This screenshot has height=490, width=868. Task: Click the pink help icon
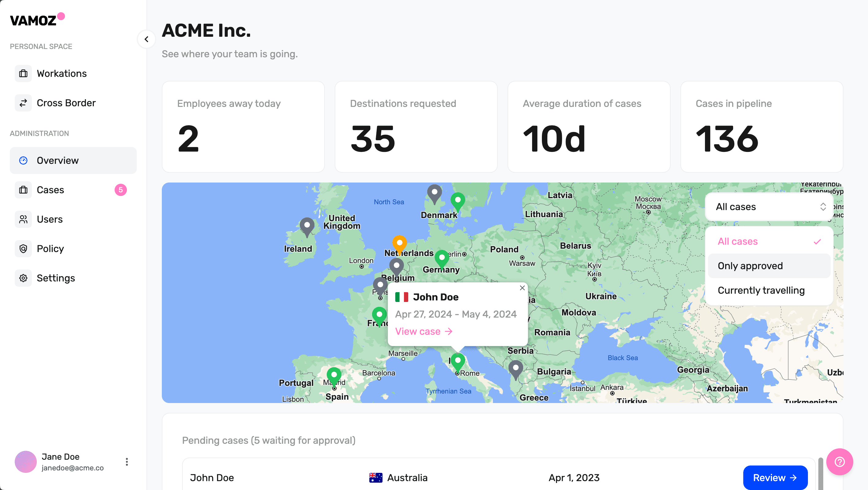[840, 462]
